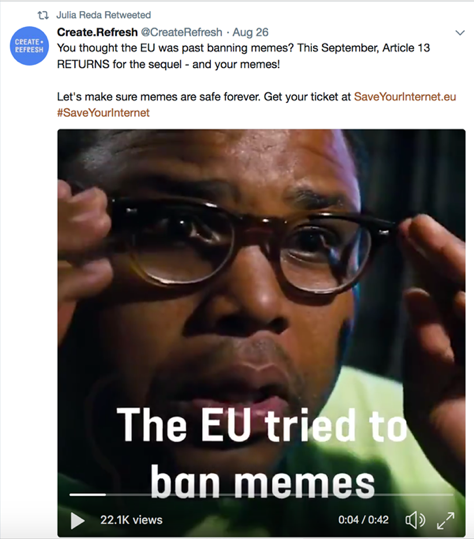Click the second tweet paragraph text
The height and width of the screenshot is (539, 474).
[x=256, y=104]
